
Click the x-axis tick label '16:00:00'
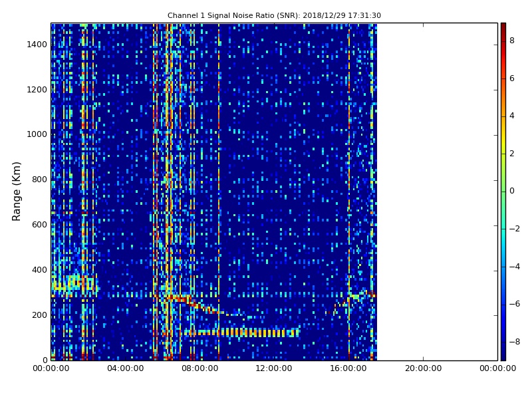pos(348,368)
